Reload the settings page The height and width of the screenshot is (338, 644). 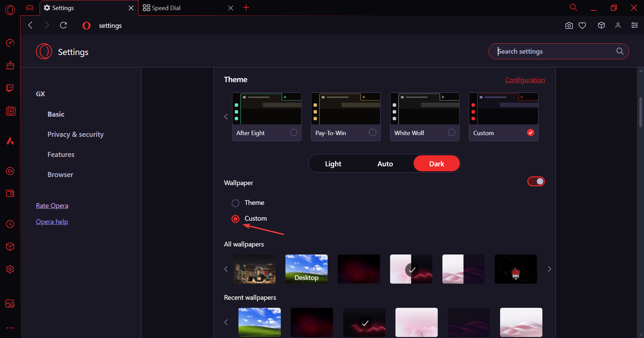(63, 25)
